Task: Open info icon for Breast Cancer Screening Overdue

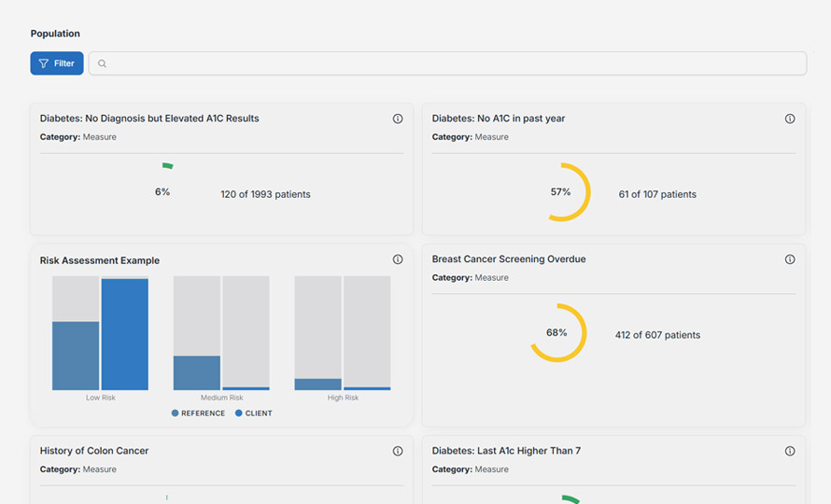Action: click(790, 259)
